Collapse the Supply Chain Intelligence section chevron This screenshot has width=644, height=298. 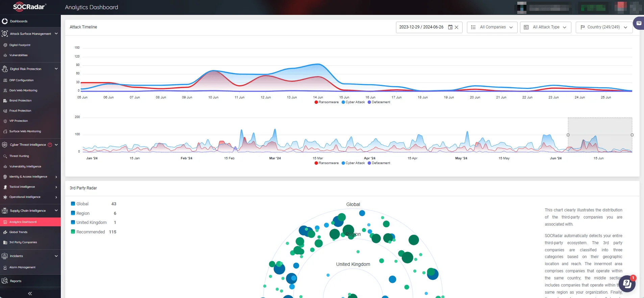click(x=56, y=210)
